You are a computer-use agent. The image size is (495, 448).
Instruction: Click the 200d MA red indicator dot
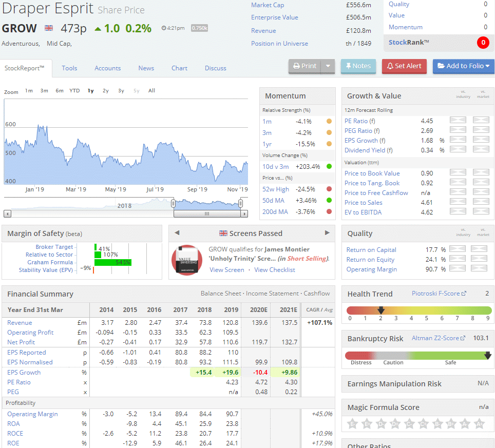pos(329,211)
